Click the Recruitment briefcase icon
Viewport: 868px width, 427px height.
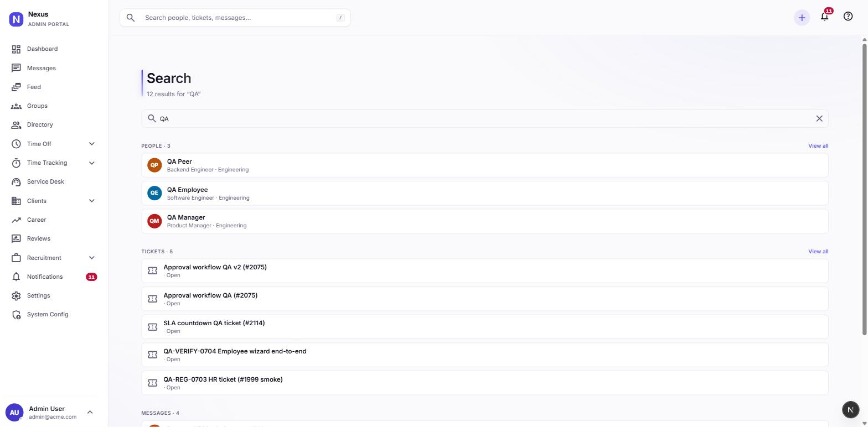pyautogui.click(x=16, y=258)
